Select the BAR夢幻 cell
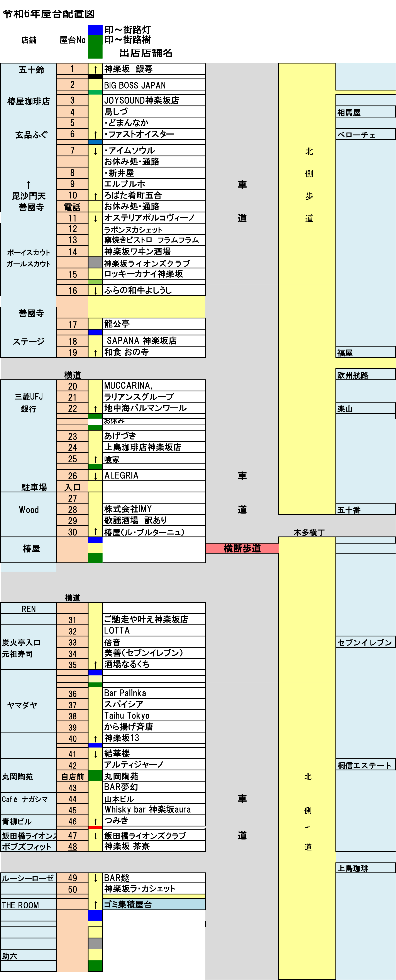This screenshot has width=396, height=980. [x=154, y=787]
